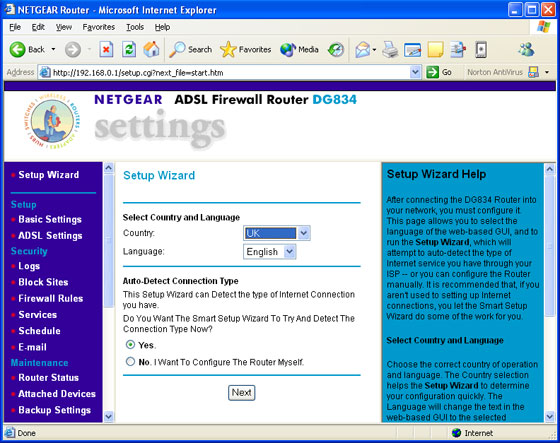Open Block Sites in the sidebar
Screen dimensions: 560x443
coord(43,282)
